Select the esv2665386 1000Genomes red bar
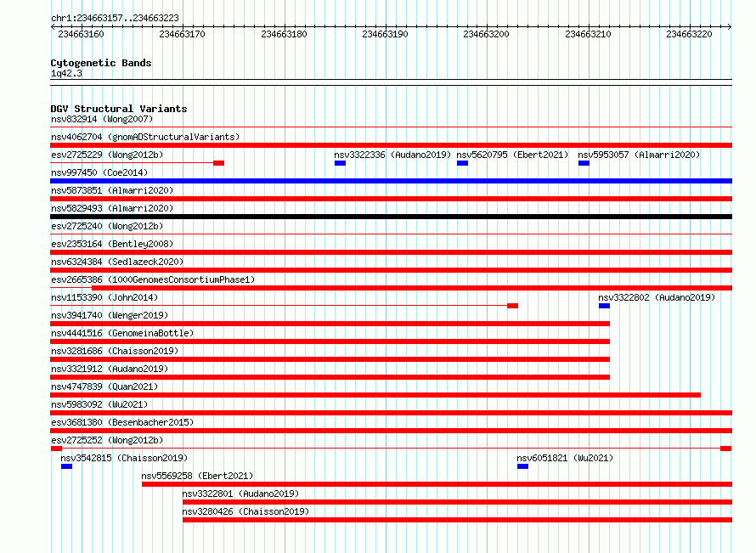This screenshot has height=553, width=756. click(x=412, y=288)
